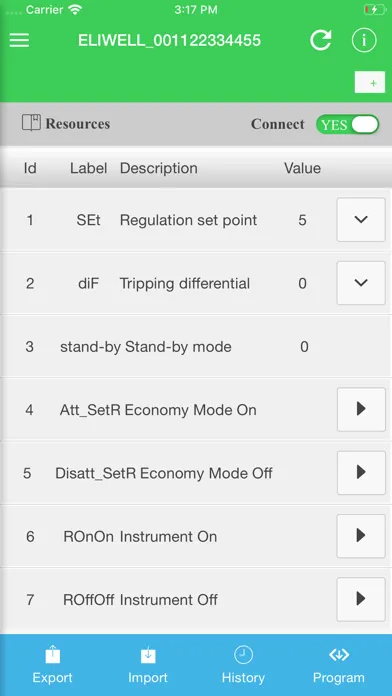
Task: Tap the plus add button
Action: click(x=370, y=82)
